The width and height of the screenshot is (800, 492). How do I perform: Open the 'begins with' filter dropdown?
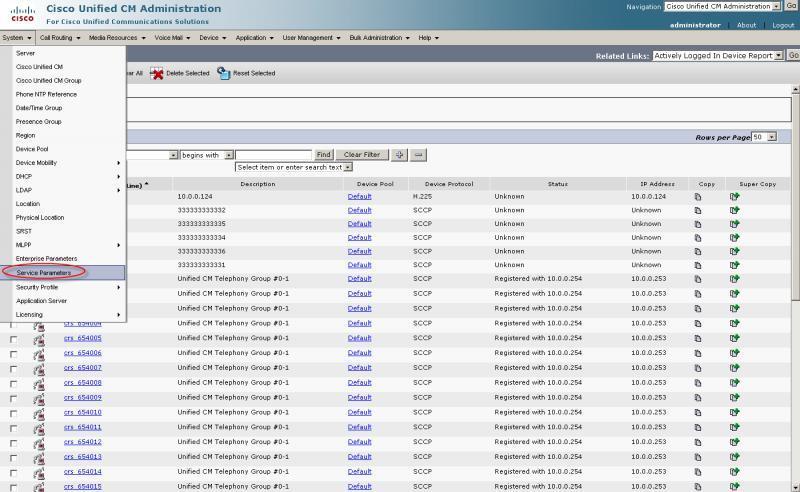coord(207,155)
